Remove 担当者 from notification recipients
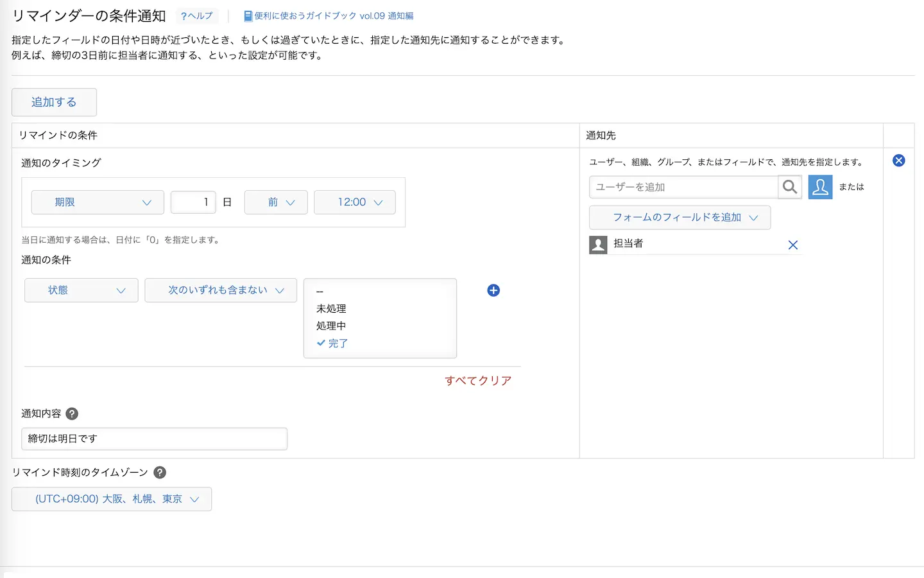Screen dimensions: 924x578 (x=793, y=245)
